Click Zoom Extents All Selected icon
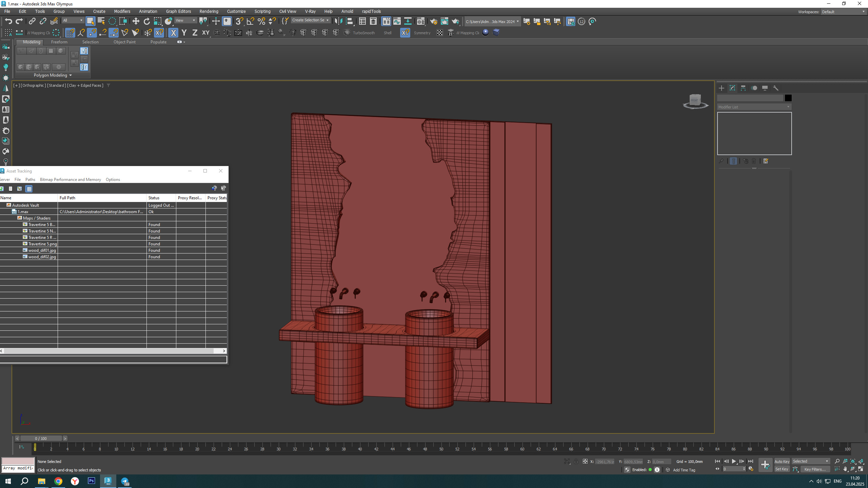The image size is (868, 488). pyautogui.click(x=861, y=461)
